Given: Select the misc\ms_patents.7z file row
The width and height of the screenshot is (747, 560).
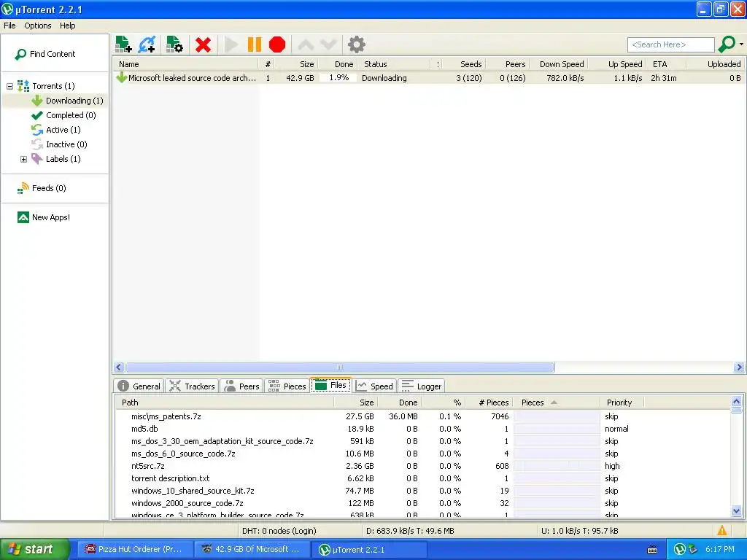Looking at the screenshot, I should click(x=423, y=416).
